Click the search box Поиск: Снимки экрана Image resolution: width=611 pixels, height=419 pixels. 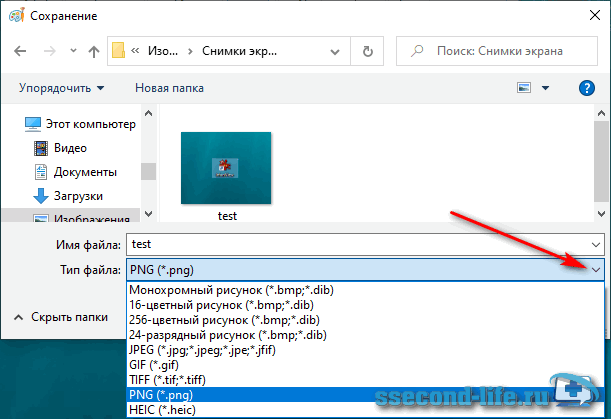click(498, 51)
